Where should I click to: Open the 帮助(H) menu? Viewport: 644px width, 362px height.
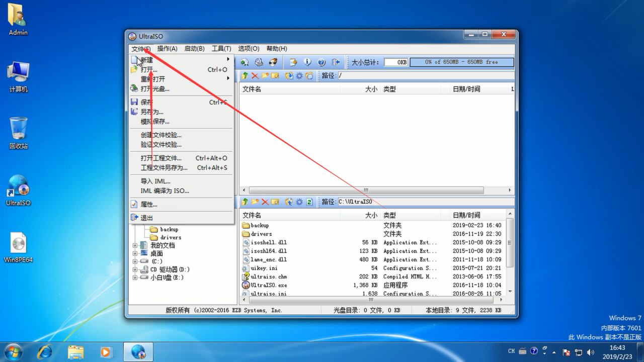pyautogui.click(x=277, y=49)
